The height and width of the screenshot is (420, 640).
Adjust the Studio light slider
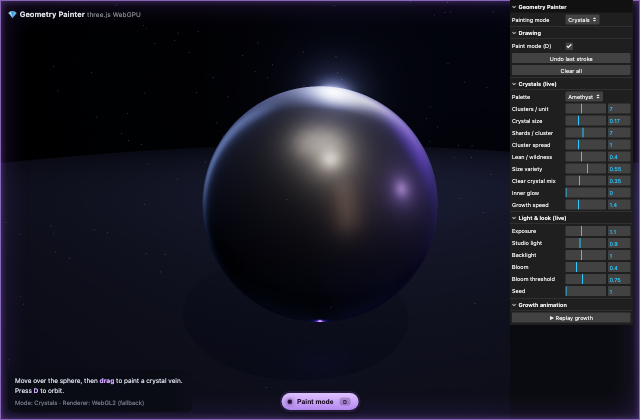585,243
